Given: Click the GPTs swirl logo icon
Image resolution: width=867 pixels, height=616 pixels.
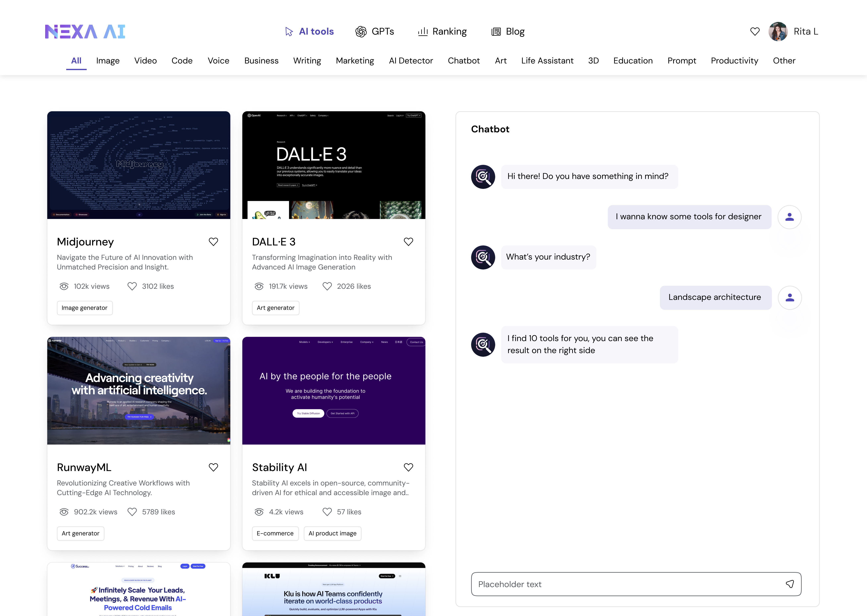Looking at the screenshot, I should point(361,31).
